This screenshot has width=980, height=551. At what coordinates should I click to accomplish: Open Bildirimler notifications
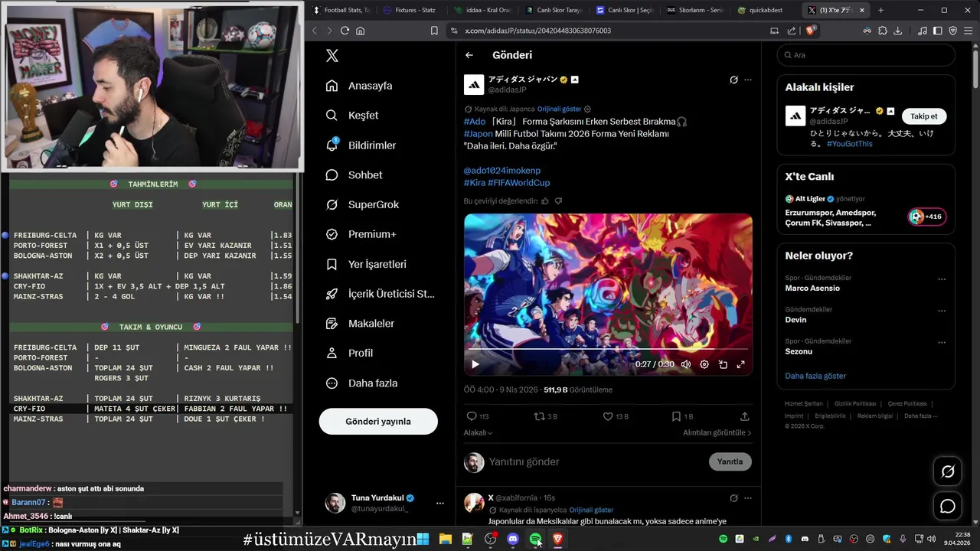coord(361,145)
